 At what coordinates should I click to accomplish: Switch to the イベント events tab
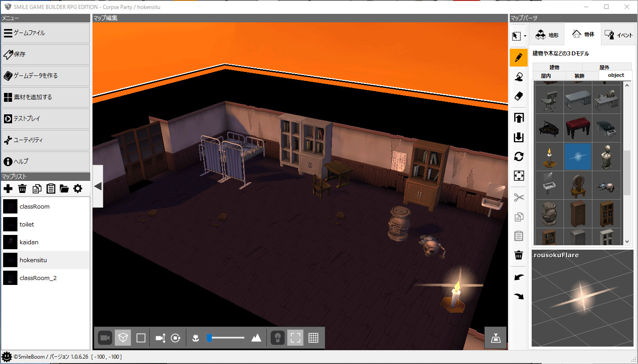coord(618,35)
